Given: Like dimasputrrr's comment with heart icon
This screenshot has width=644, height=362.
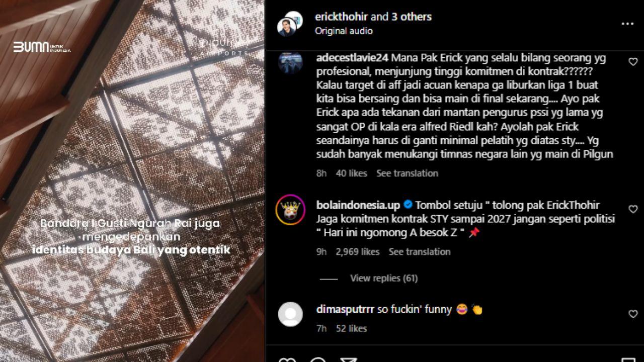Looking at the screenshot, I should coord(633,314).
